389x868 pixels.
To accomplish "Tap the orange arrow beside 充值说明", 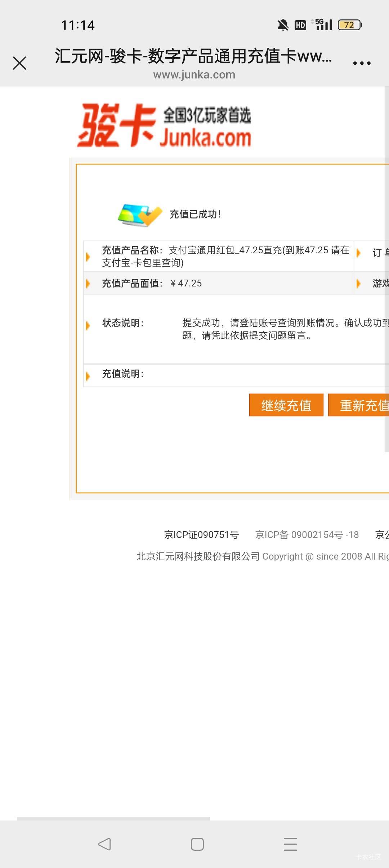I will [88, 376].
